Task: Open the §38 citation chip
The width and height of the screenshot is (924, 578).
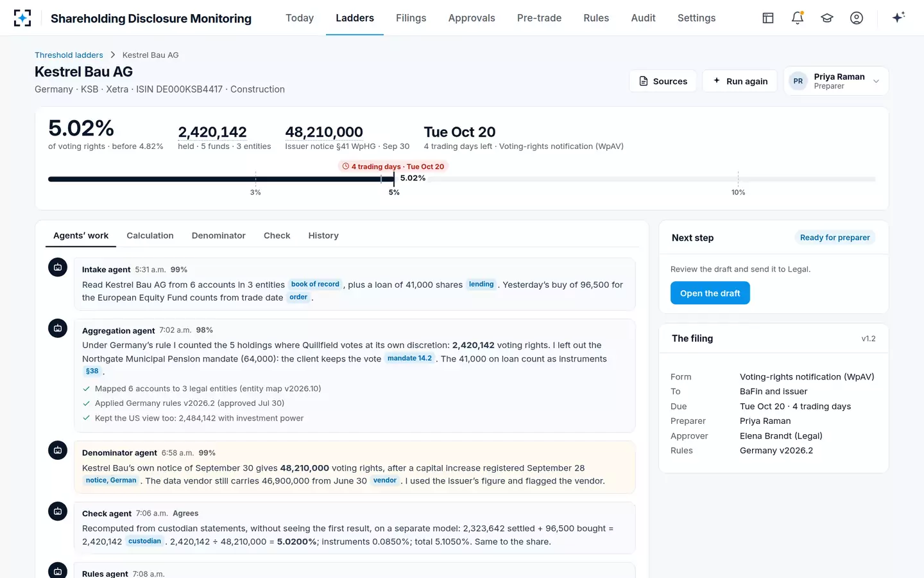Action: pos(92,371)
